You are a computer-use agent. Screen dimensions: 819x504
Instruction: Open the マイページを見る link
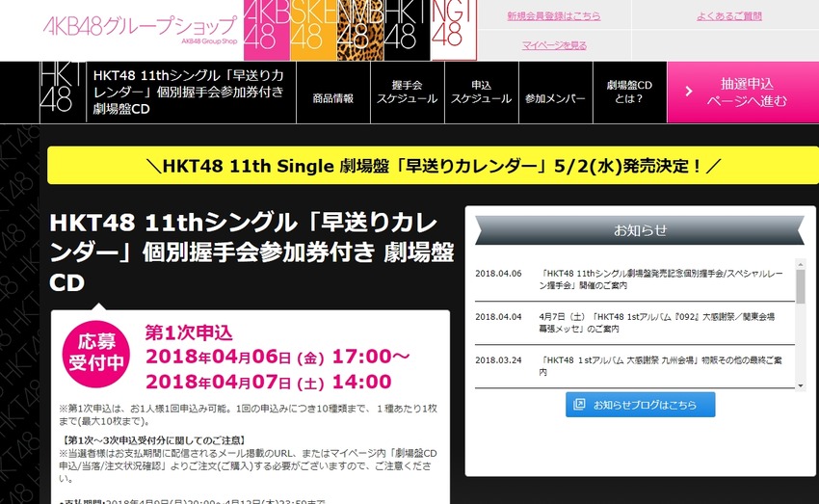click(554, 45)
